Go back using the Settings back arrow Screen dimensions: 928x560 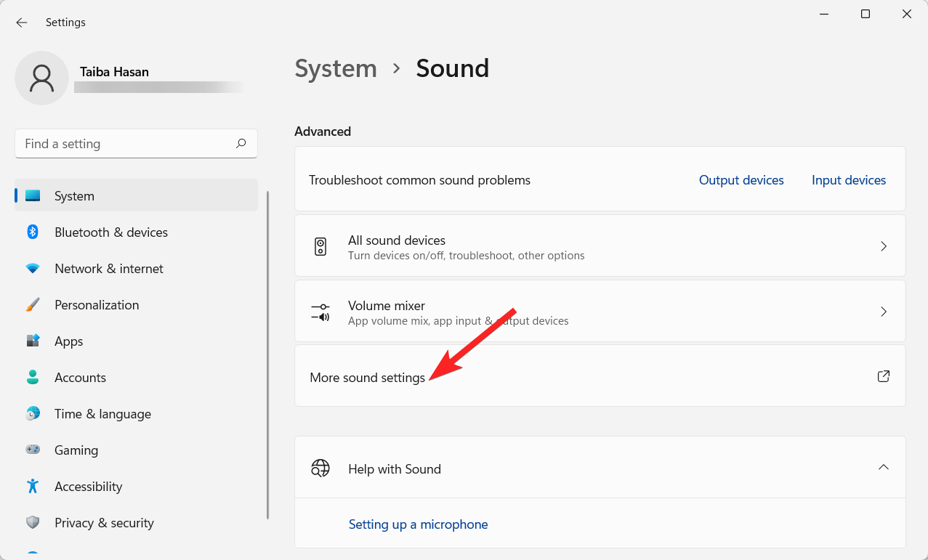[22, 23]
